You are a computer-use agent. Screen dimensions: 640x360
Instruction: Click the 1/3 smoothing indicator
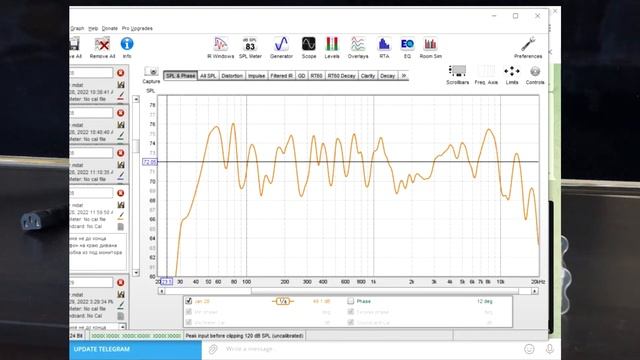pos(283,301)
